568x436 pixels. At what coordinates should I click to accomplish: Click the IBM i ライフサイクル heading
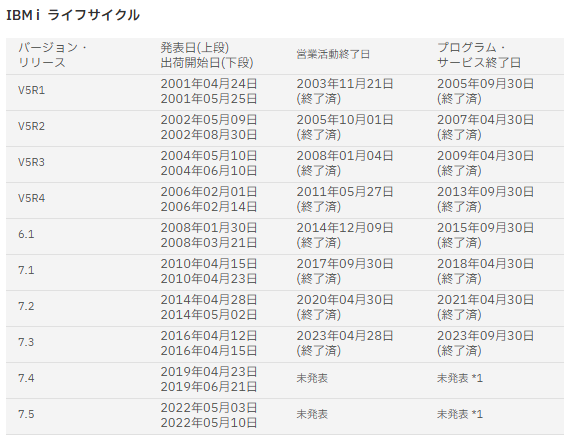(x=73, y=15)
